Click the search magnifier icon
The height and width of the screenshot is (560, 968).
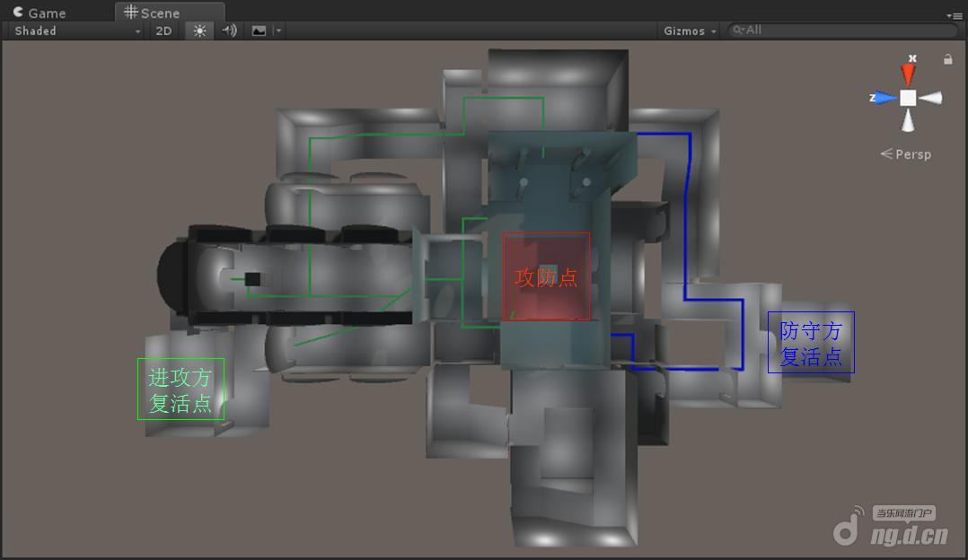pyautogui.click(x=738, y=30)
